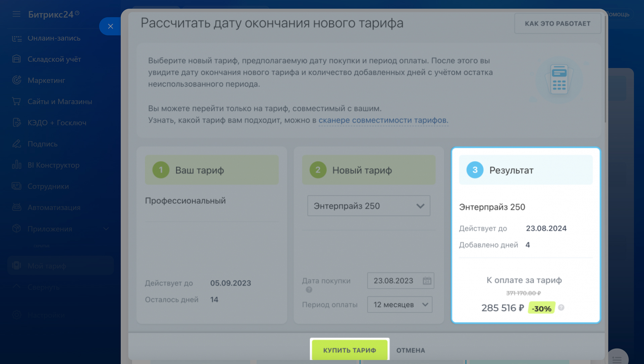644x364 pixels.
Task: Click КАК ЭТО РАБОТАЕТ button
Action: tap(557, 23)
